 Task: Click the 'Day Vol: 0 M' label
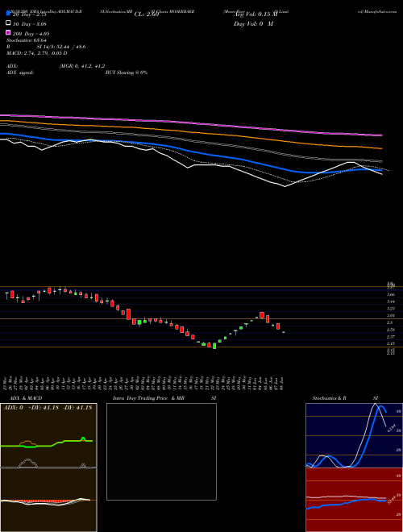[253, 23]
